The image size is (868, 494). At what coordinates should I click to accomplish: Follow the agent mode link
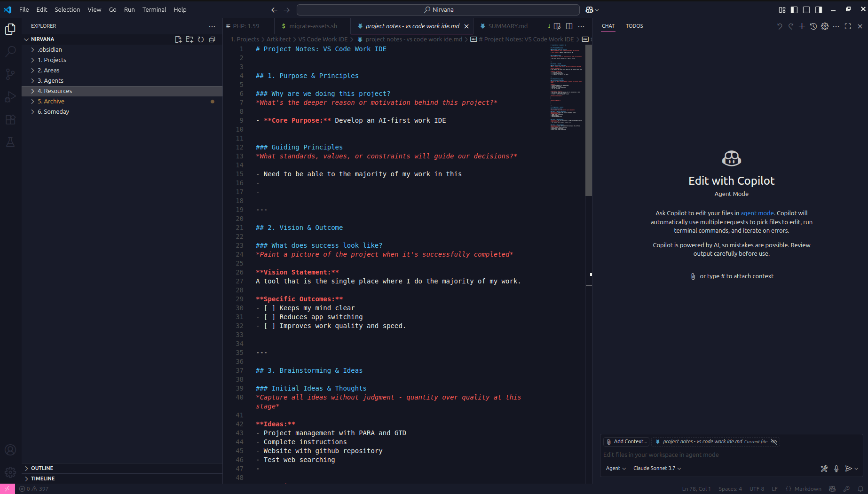757,213
